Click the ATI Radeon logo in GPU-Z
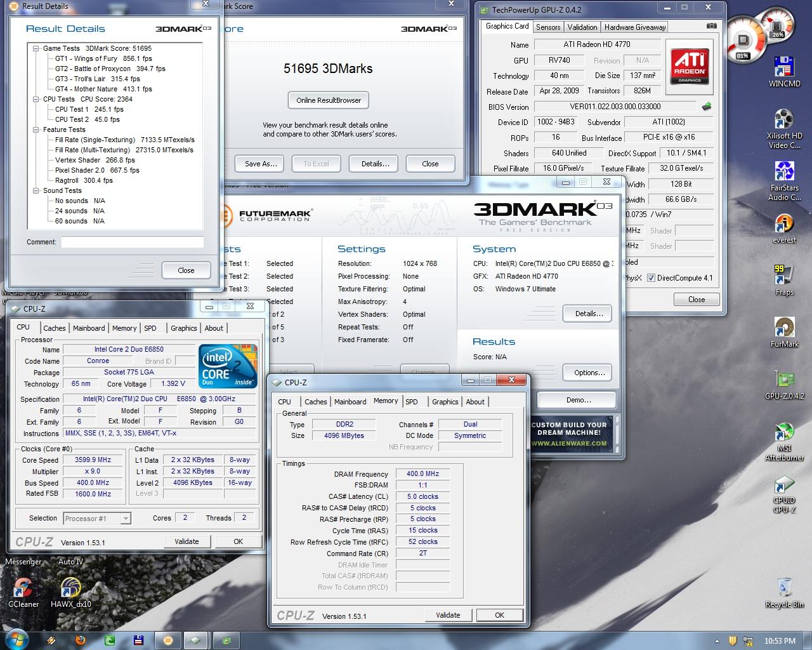The image size is (812, 650). point(690,68)
